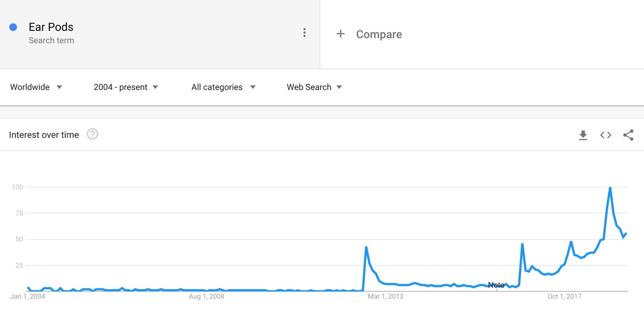Screen dimensions: 644x323
Task: Click the spike near early 2013 on the chart
Action: click(366, 247)
